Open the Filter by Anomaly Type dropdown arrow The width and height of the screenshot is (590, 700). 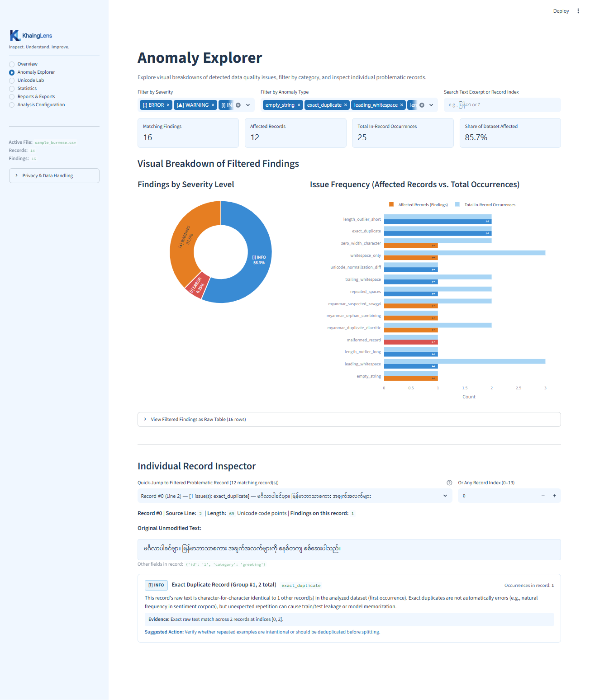[431, 105]
